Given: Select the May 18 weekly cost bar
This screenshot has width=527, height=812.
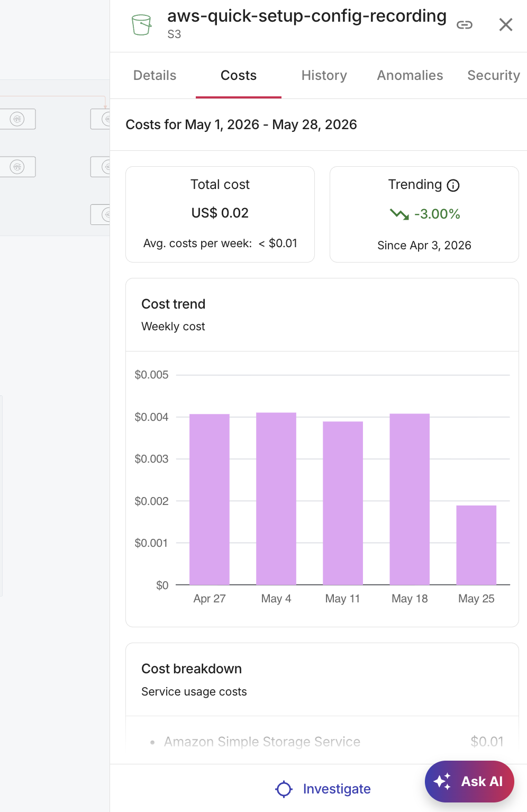Looking at the screenshot, I should 410,499.
